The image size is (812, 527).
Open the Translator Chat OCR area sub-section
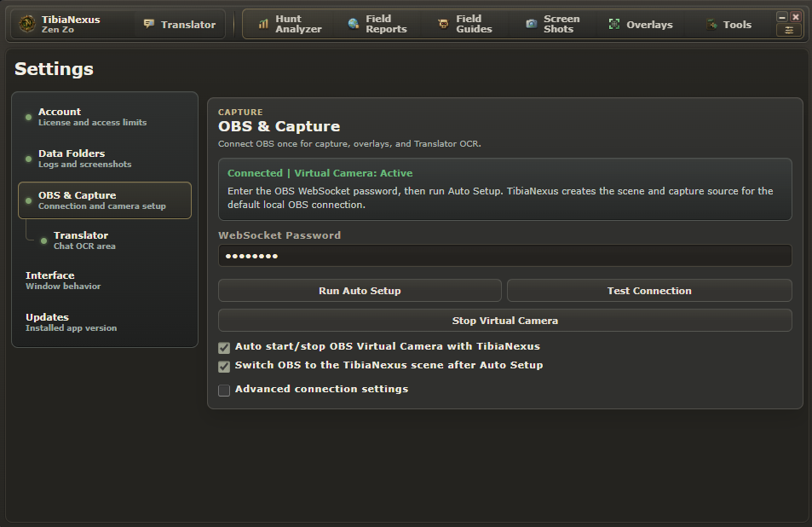112,240
